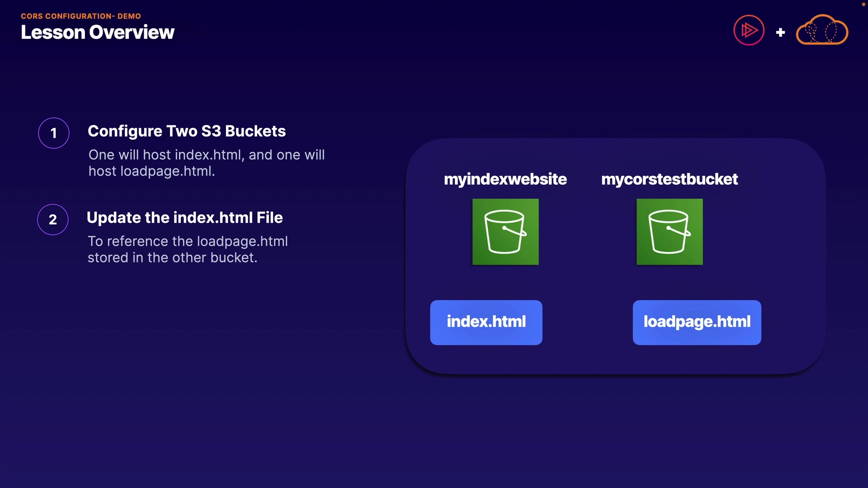Select the Configure Two S3 Buckets heading
The width and height of the screenshot is (868, 488).
(186, 131)
